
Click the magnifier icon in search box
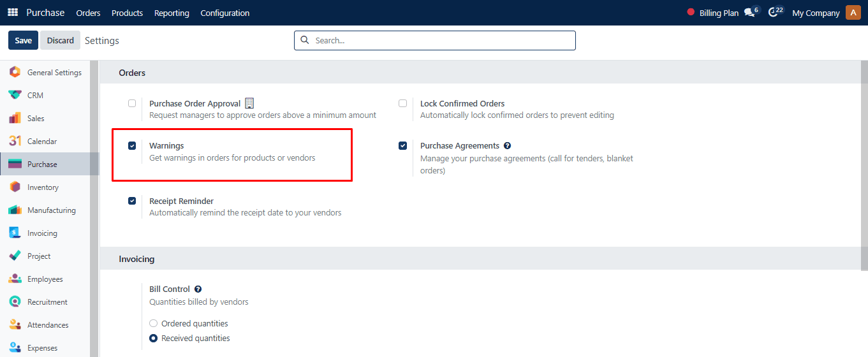point(305,40)
